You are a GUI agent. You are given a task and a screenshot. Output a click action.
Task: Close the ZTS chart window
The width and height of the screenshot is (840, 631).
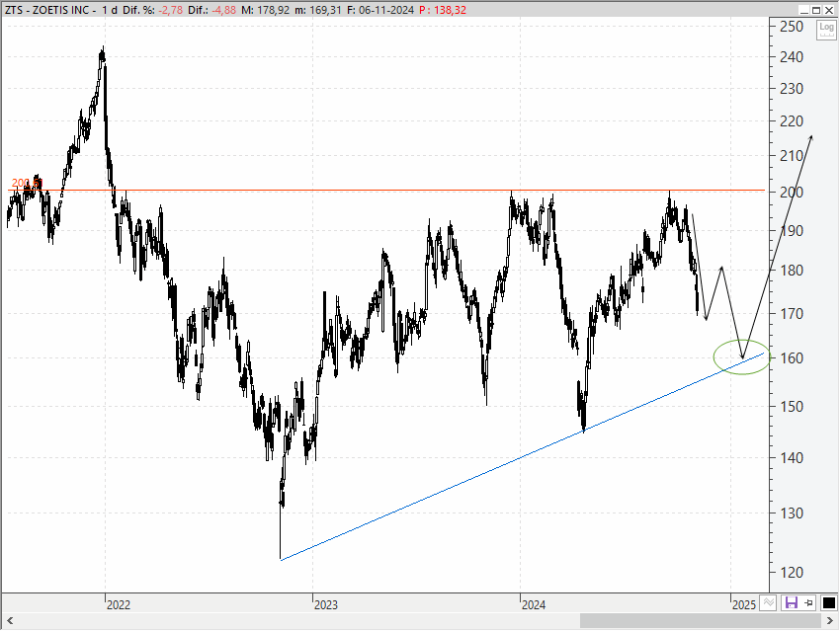[x=830, y=10]
